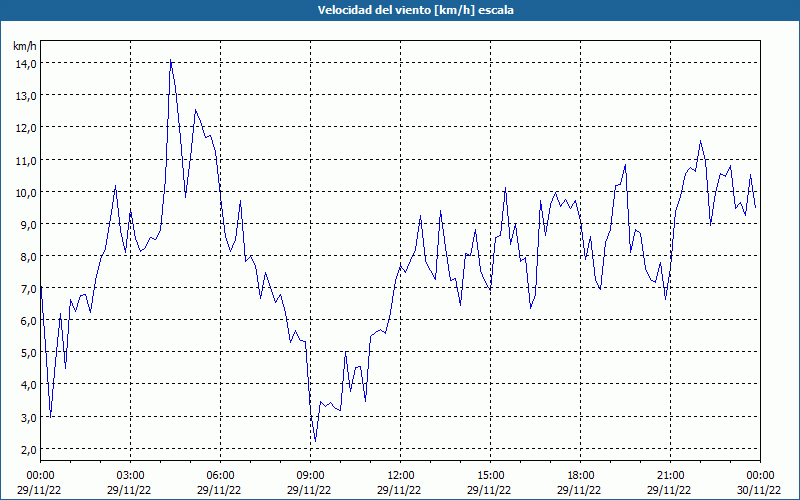Select the '29/11/22' date under 12:00

(399, 490)
